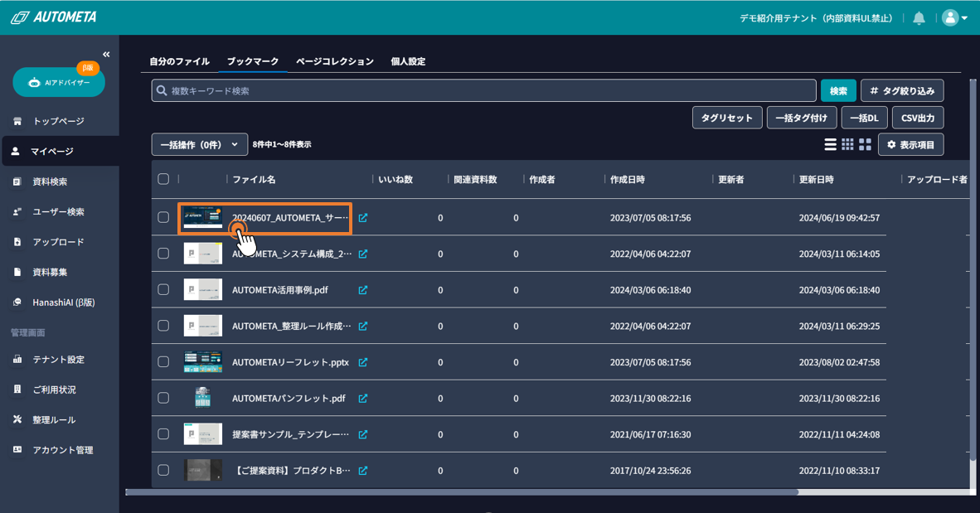Open 表示項目 column settings
980x513 pixels.
coord(910,144)
